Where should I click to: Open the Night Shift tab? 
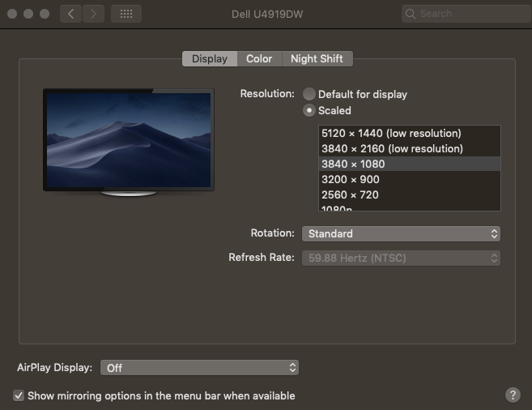click(x=317, y=58)
